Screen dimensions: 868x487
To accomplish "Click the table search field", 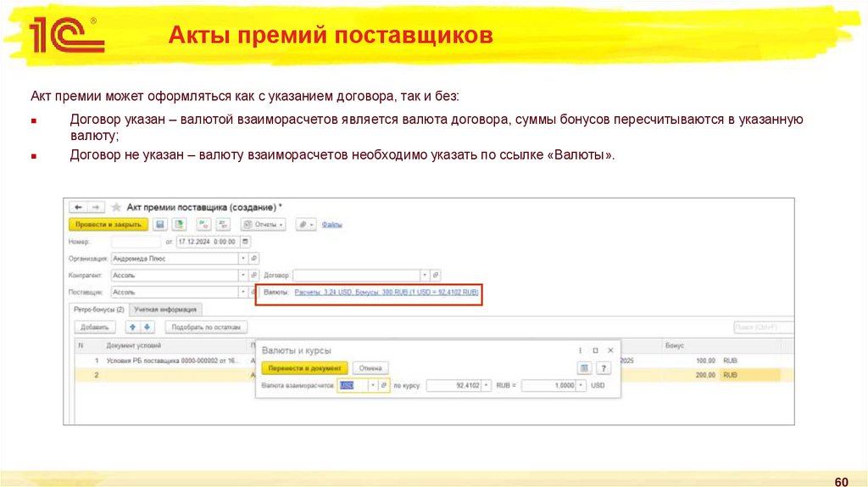I will pyautogui.click(x=764, y=327).
